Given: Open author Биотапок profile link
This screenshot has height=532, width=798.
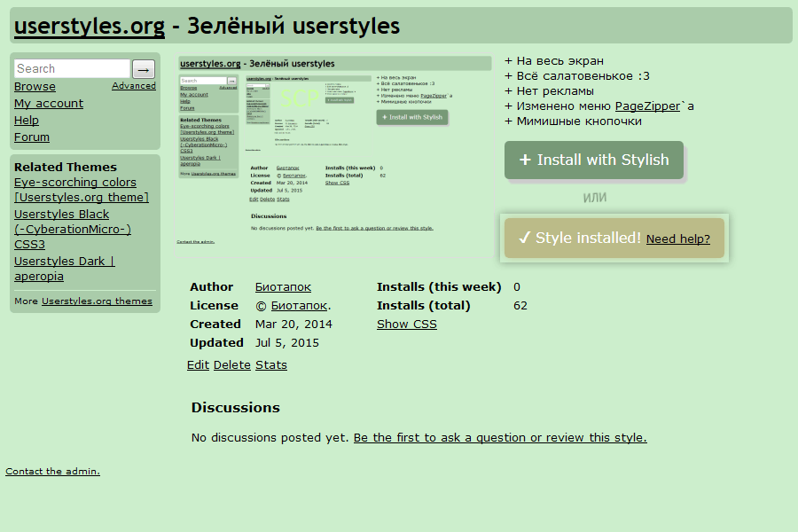Looking at the screenshot, I should coord(283,287).
